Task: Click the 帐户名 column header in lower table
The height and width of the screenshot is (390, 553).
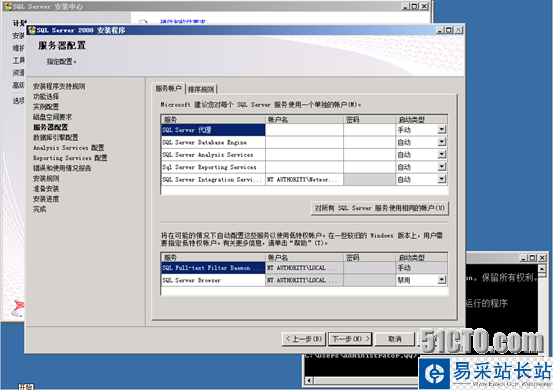Action: [304, 257]
